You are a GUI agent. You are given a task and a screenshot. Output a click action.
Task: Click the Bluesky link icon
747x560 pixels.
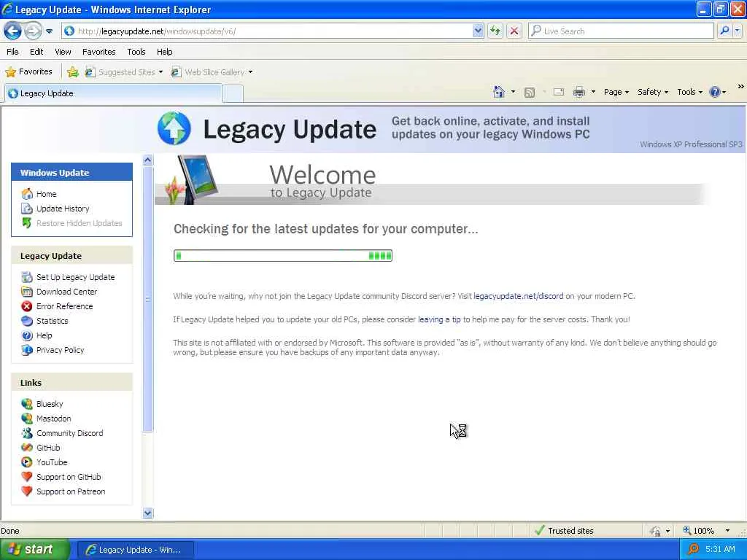(x=27, y=404)
